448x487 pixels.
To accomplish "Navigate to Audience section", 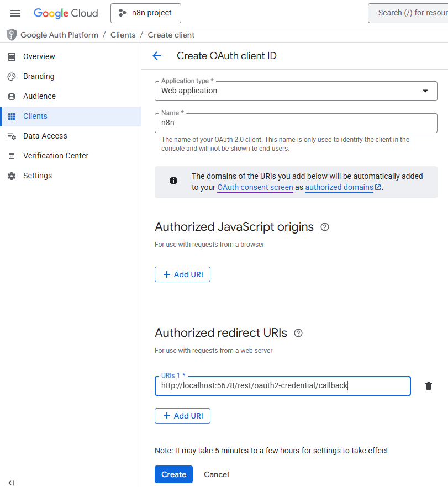I will click(x=39, y=96).
